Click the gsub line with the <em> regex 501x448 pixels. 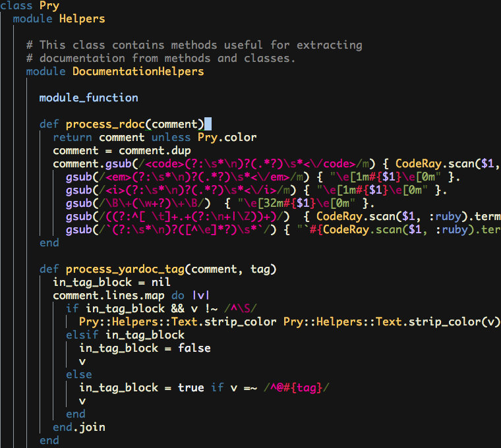pyautogui.click(x=263, y=177)
